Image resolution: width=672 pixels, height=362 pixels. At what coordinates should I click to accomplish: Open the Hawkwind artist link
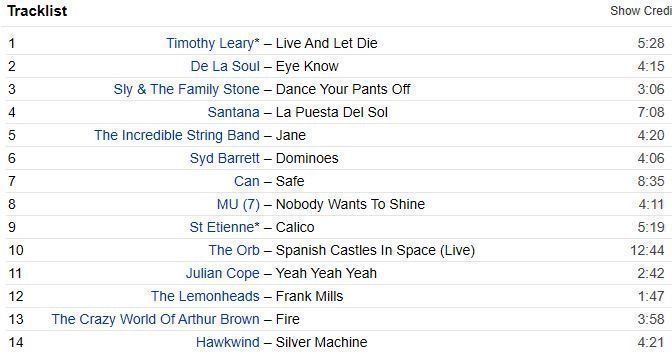coord(228,342)
